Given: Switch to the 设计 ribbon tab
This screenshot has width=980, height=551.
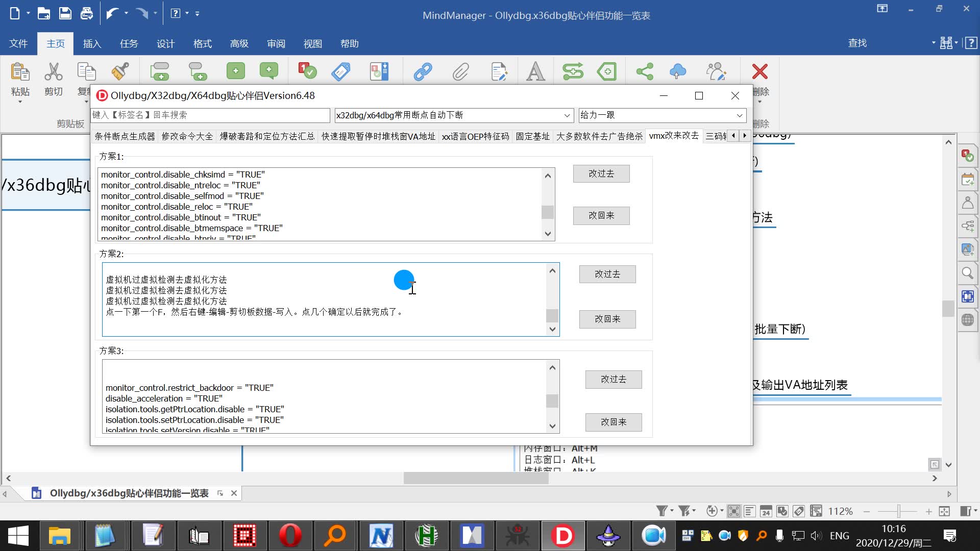Looking at the screenshot, I should click(165, 44).
